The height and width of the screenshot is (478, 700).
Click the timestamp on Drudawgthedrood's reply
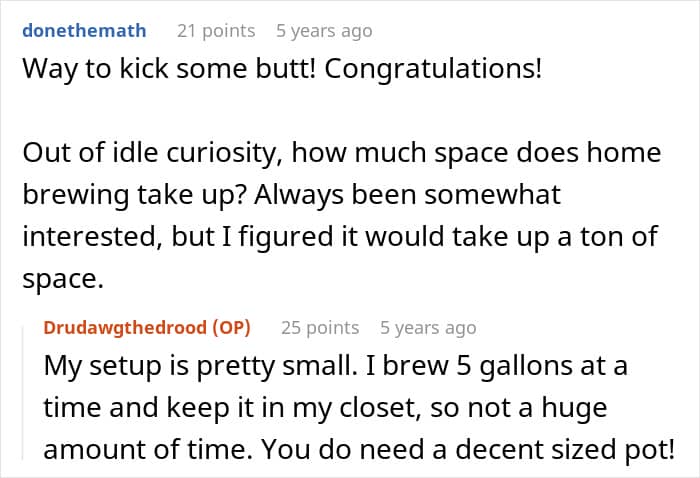click(x=428, y=327)
